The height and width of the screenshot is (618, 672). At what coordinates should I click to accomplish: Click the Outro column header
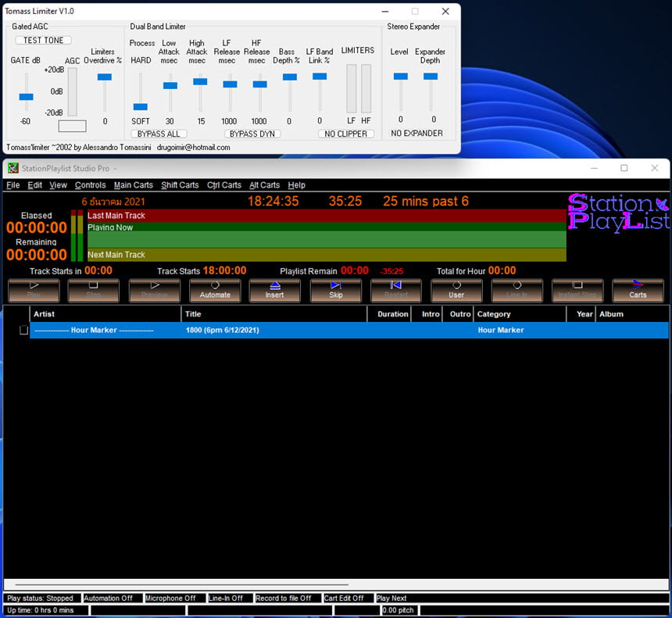[x=458, y=314]
